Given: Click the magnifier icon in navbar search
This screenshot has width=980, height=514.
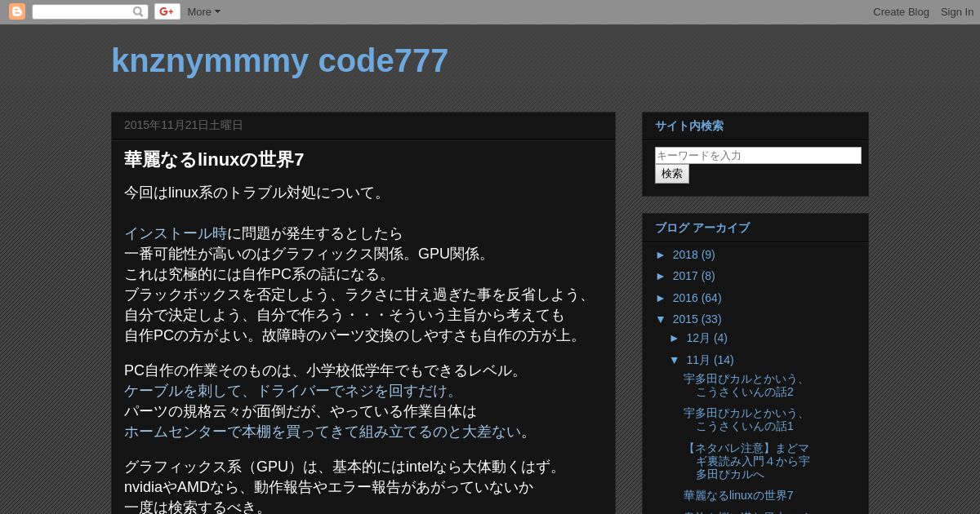Looking at the screenshot, I should pyautogui.click(x=138, y=11).
